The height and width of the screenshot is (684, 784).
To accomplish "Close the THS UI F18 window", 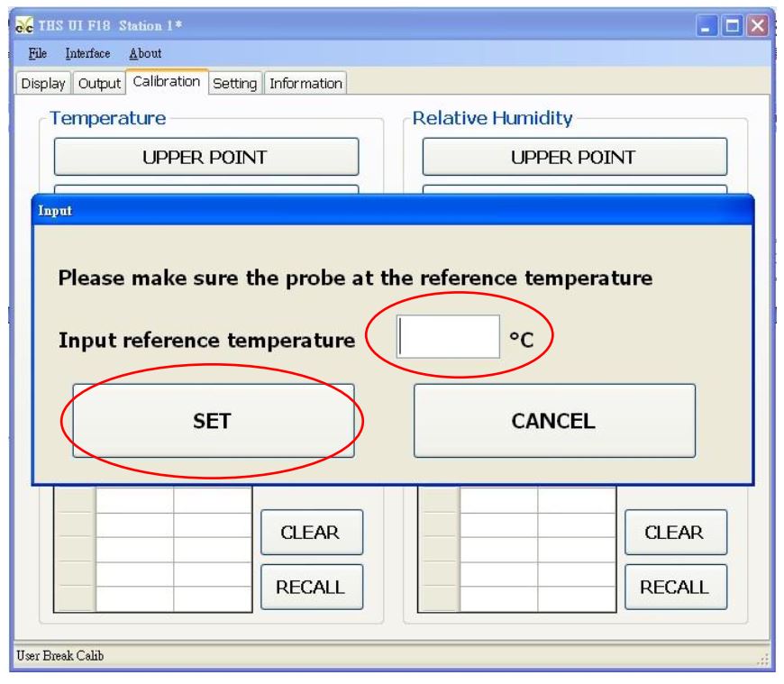I will click(x=758, y=23).
